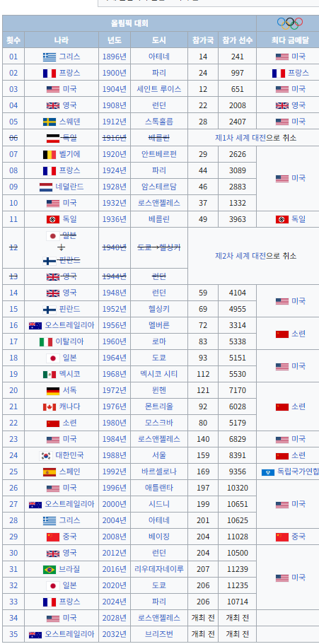Open the 멕시코 시티 city link

point(159,374)
